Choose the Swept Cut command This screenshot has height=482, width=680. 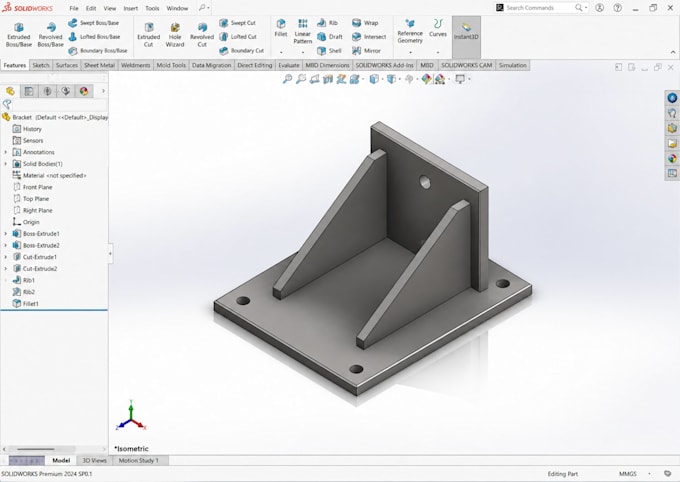pyautogui.click(x=237, y=23)
